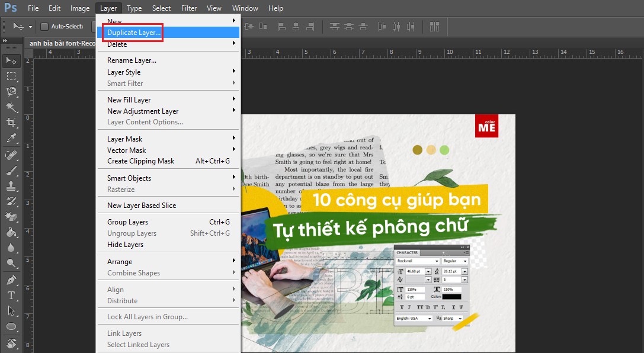Click Create Clipping Mask in the menu
The width and height of the screenshot is (644, 353).
tap(140, 161)
